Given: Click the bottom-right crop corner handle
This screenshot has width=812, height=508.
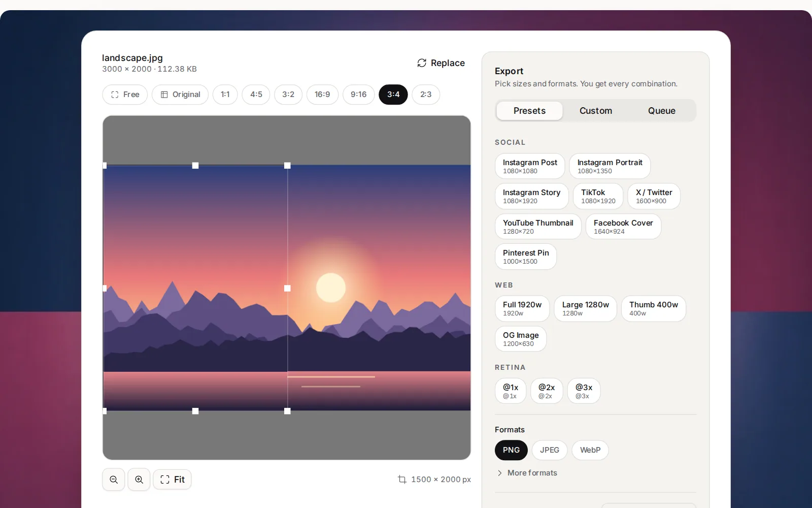Looking at the screenshot, I should click(x=287, y=411).
